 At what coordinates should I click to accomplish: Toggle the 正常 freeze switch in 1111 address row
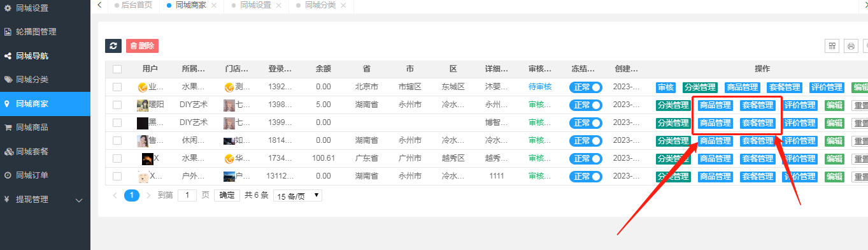click(586, 177)
